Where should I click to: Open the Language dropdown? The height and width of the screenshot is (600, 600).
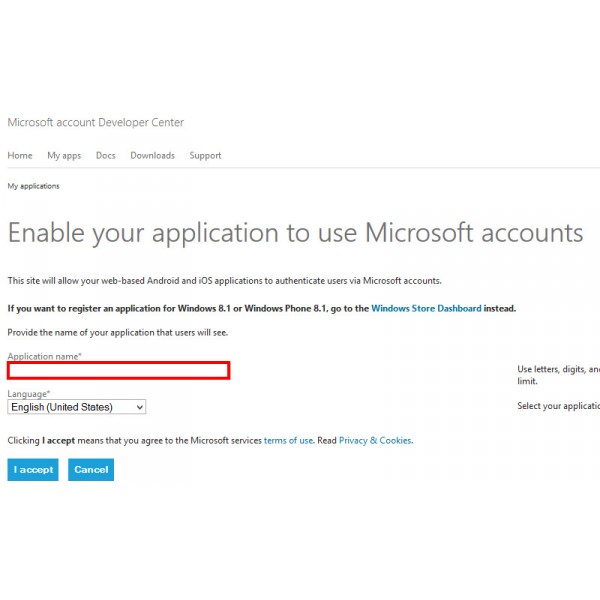(x=77, y=407)
